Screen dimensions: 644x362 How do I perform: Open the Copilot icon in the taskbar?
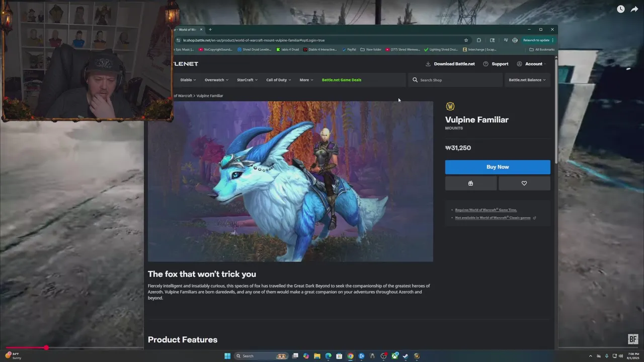306,356
